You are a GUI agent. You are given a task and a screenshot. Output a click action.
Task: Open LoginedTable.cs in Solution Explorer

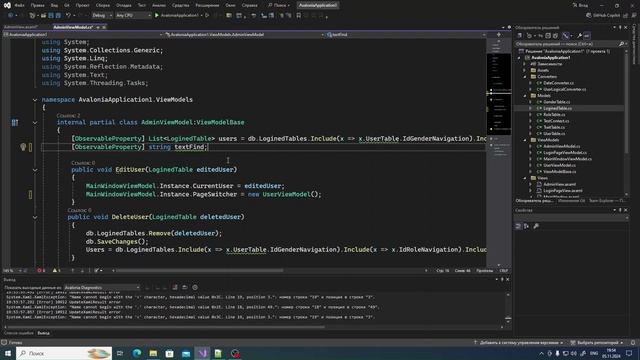click(557, 108)
